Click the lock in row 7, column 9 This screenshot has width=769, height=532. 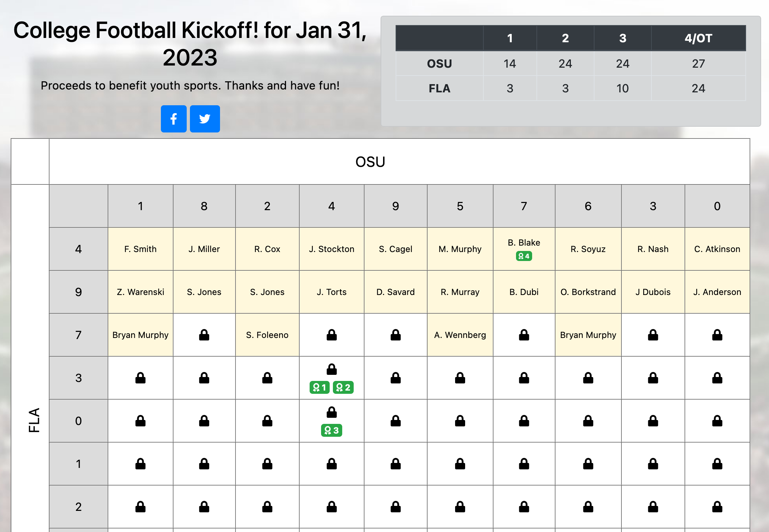tap(396, 335)
